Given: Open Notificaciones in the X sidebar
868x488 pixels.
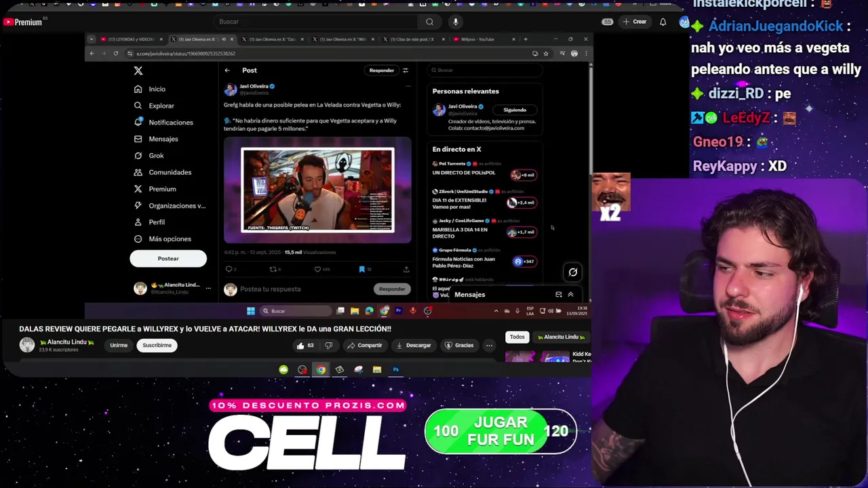Looking at the screenshot, I should tap(163, 122).
